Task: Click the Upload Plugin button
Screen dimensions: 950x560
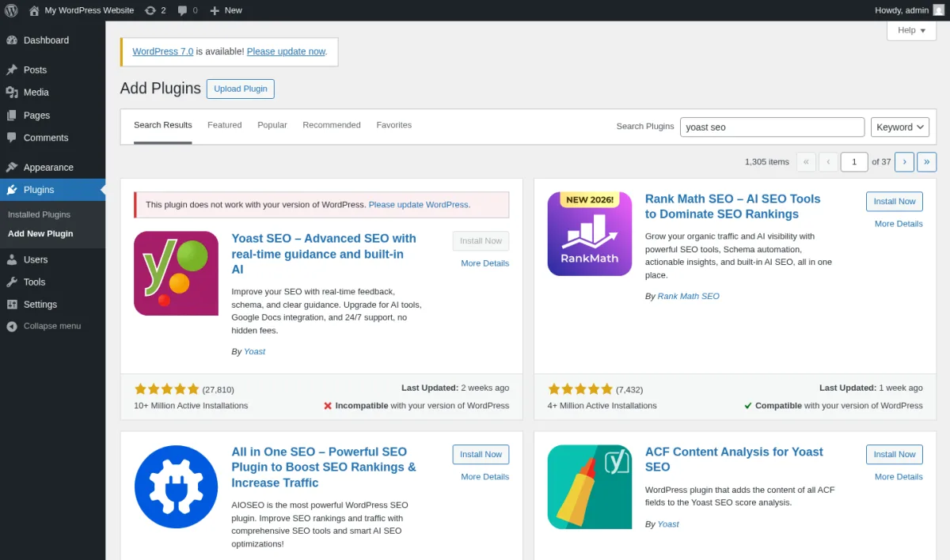Action: coord(241,89)
